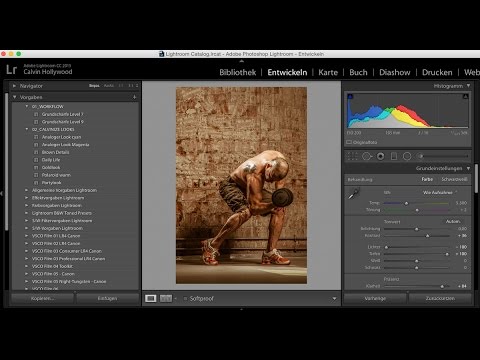Open the Buch module
Screen dimensions: 480x360
[x=358, y=72]
